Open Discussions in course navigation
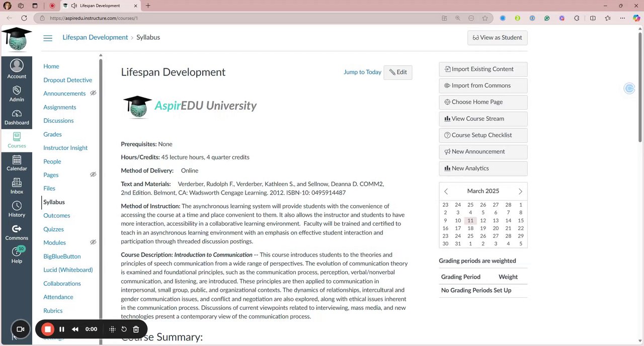This screenshot has width=644, height=346. coord(58,121)
